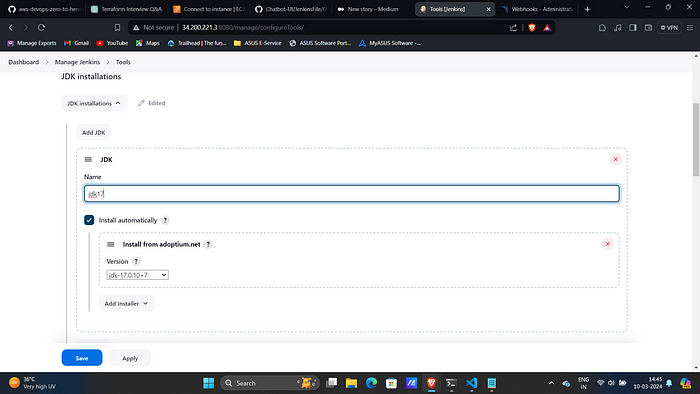Show hidden system tray icons
700x394 pixels.
[x=551, y=383]
